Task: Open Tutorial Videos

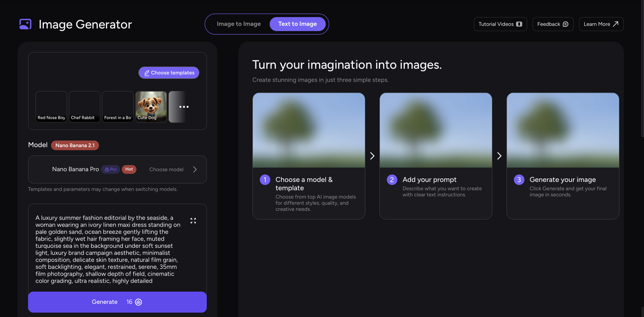Action: point(500,24)
